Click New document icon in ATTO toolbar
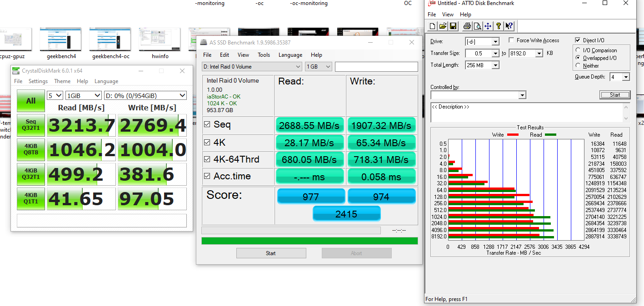Viewport: 644px width, 306px height. click(x=433, y=26)
